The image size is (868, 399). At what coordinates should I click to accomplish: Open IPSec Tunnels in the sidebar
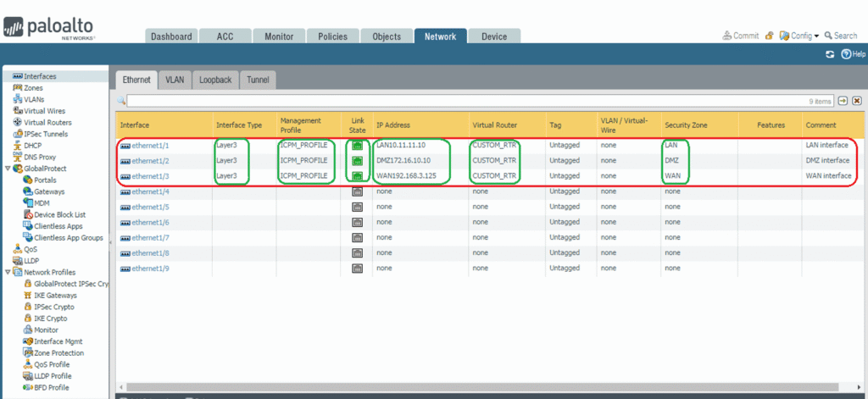(46, 134)
